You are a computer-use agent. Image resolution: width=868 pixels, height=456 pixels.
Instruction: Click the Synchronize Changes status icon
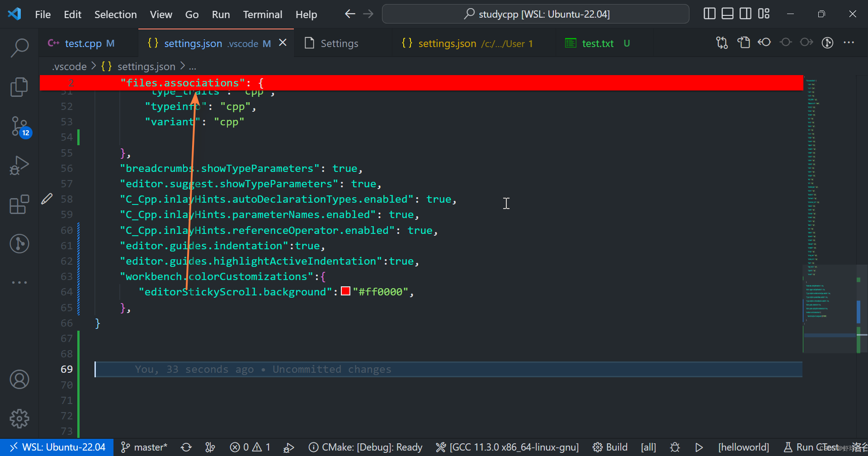[186, 447]
